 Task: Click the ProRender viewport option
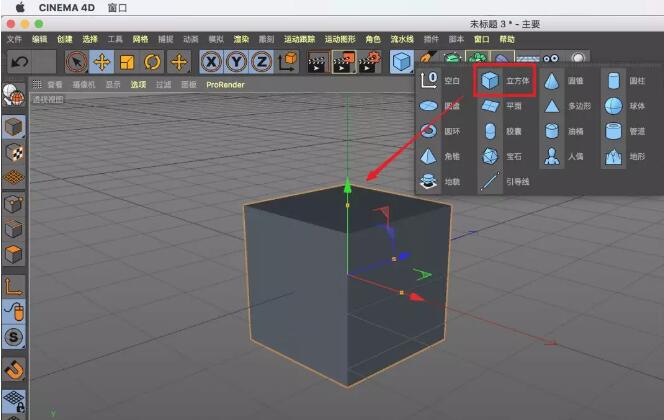click(225, 85)
